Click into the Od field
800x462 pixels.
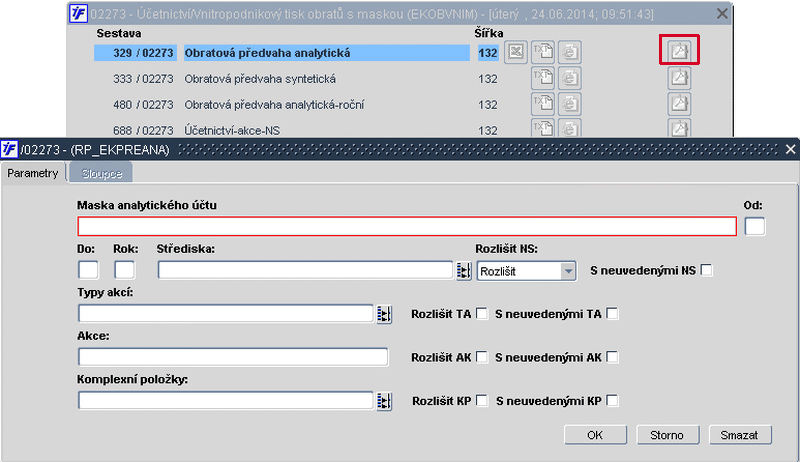point(755,226)
